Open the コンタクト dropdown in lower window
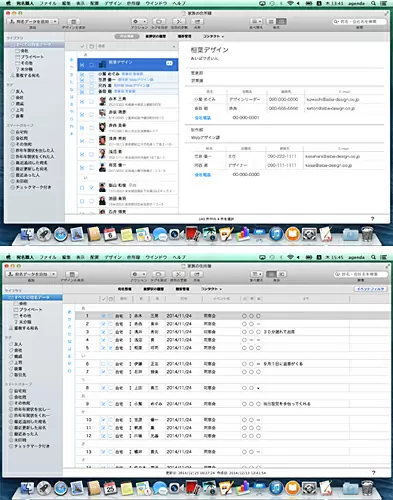The image size is (393, 500). [211, 289]
